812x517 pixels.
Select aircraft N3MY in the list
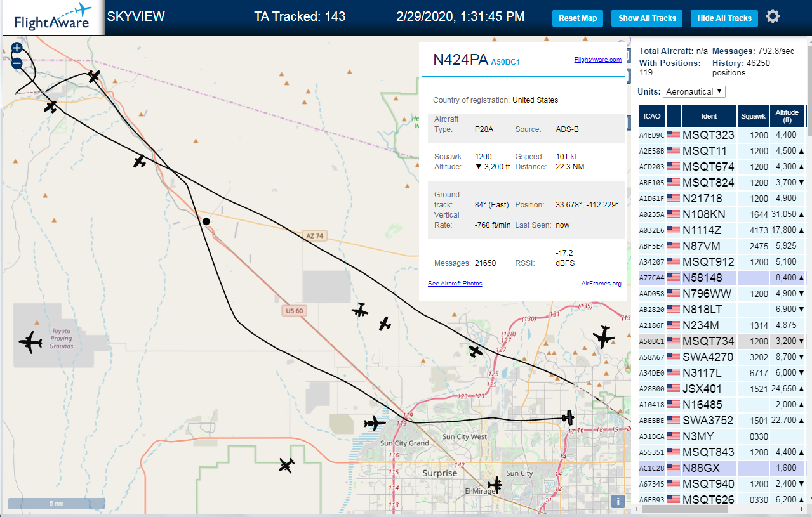point(722,436)
